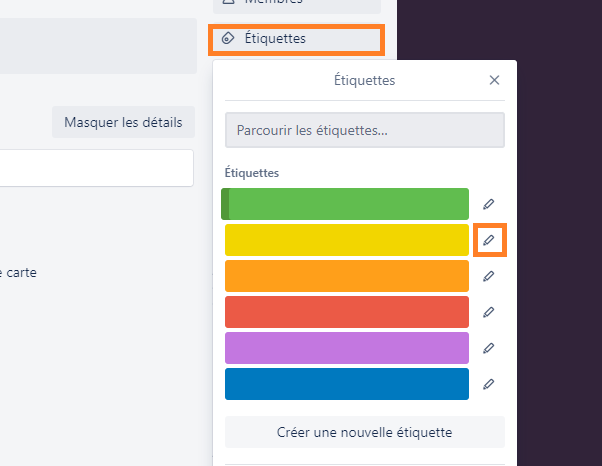Click Masquer les détails button

(x=123, y=122)
